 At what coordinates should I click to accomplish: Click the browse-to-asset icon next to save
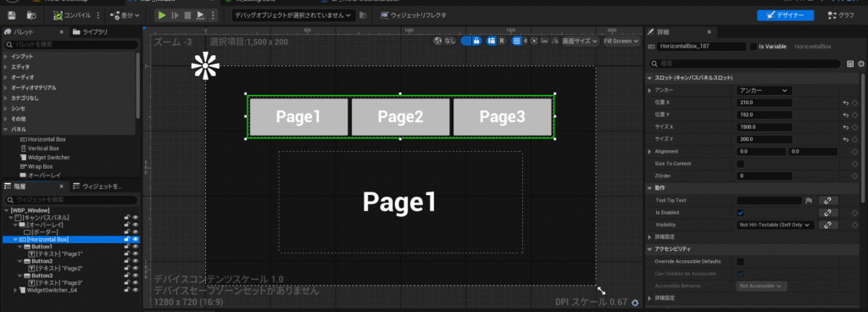(31, 15)
